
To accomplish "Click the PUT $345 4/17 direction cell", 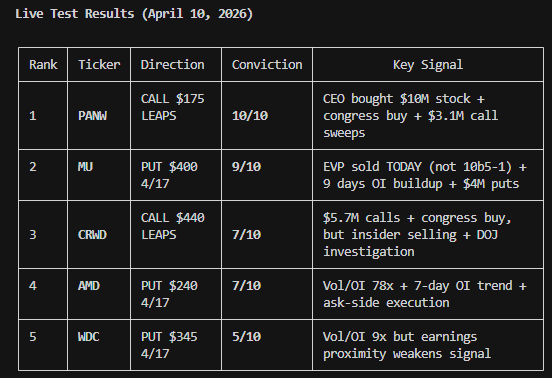I will tap(176, 345).
